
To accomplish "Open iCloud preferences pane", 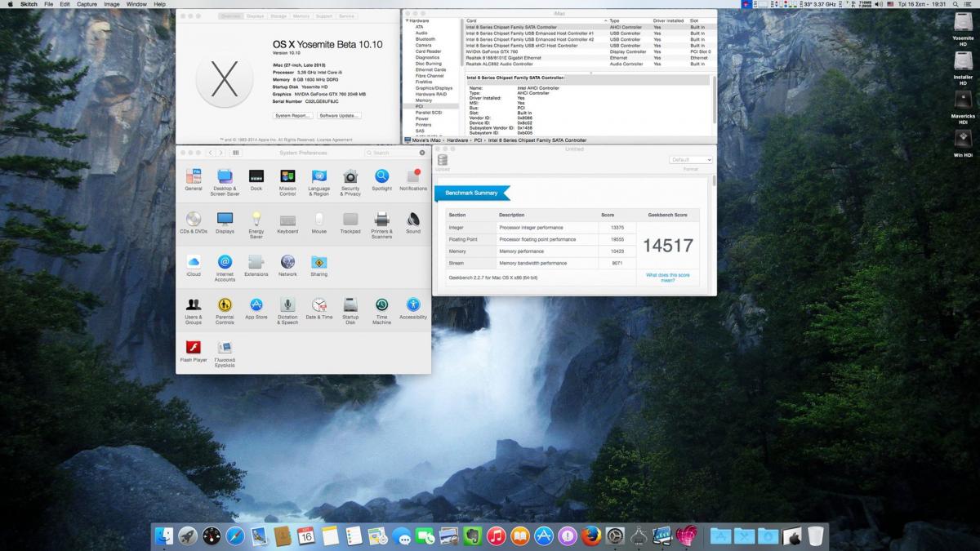I will tap(194, 265).
